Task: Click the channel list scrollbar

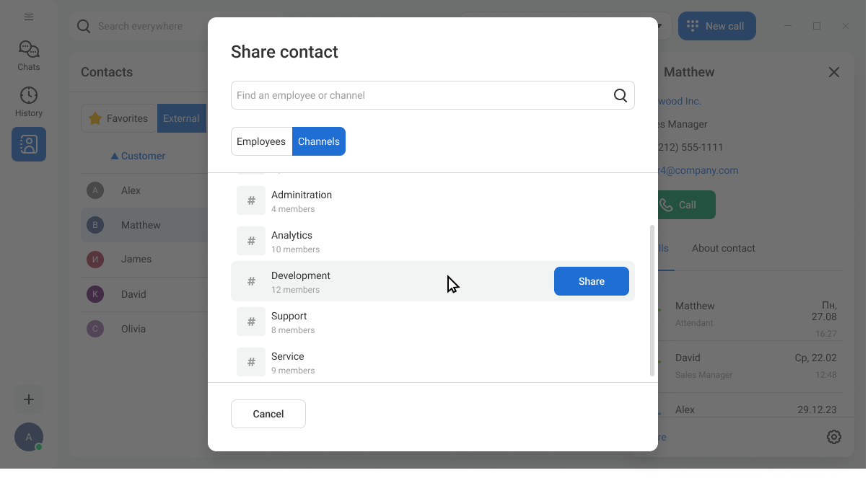Action: coord(652,300)
